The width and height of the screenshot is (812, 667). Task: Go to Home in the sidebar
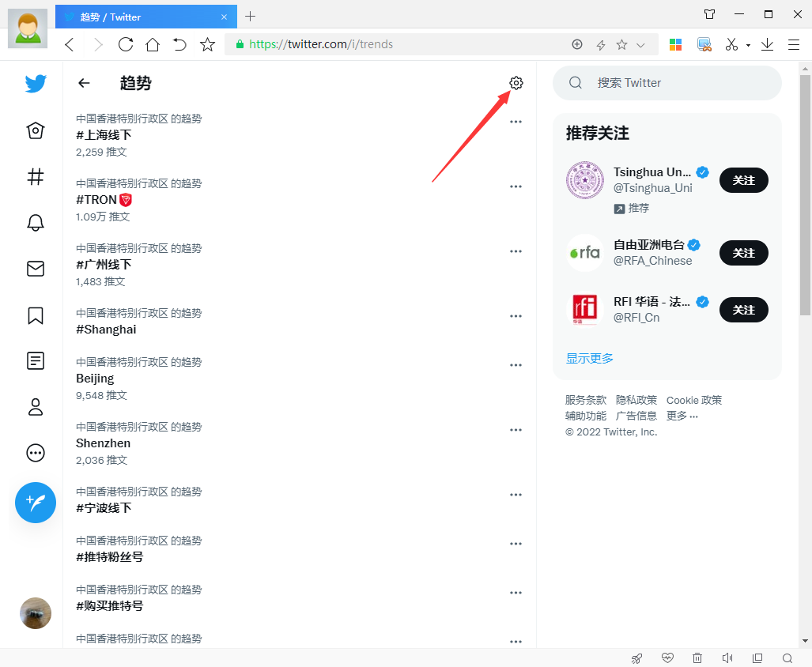36,130
